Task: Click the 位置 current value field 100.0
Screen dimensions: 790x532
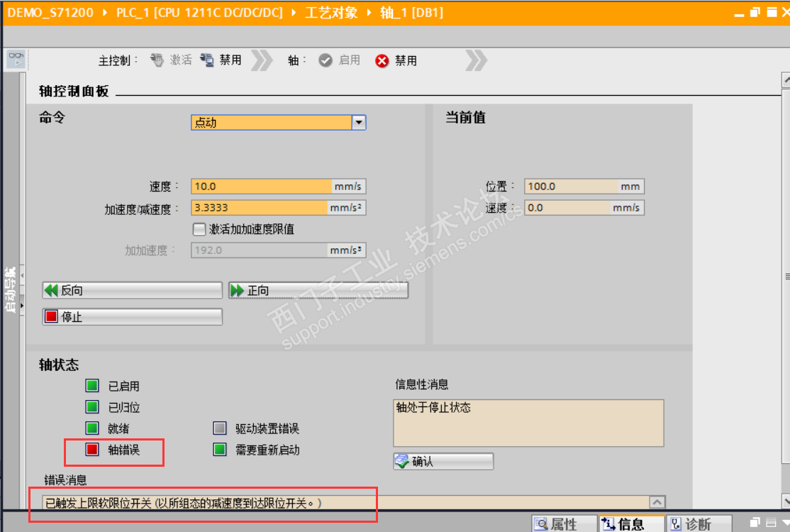Action: 572,187
